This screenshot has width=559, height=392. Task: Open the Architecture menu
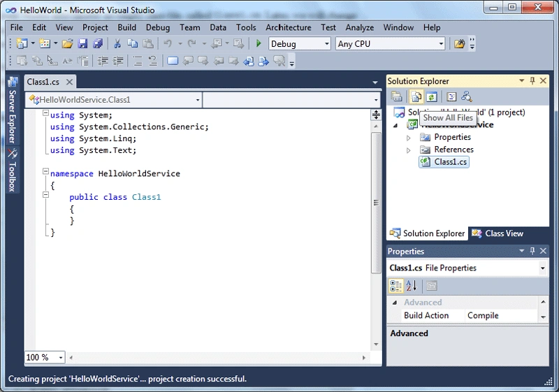click(288, 27)
